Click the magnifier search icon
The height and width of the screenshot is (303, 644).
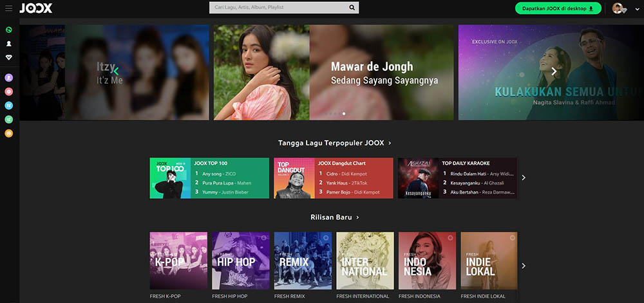(x=352, y=8)
